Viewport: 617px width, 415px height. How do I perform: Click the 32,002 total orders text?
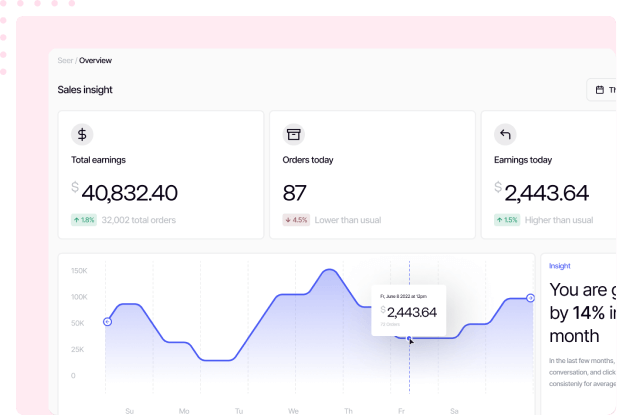click(x=139, y=220)
